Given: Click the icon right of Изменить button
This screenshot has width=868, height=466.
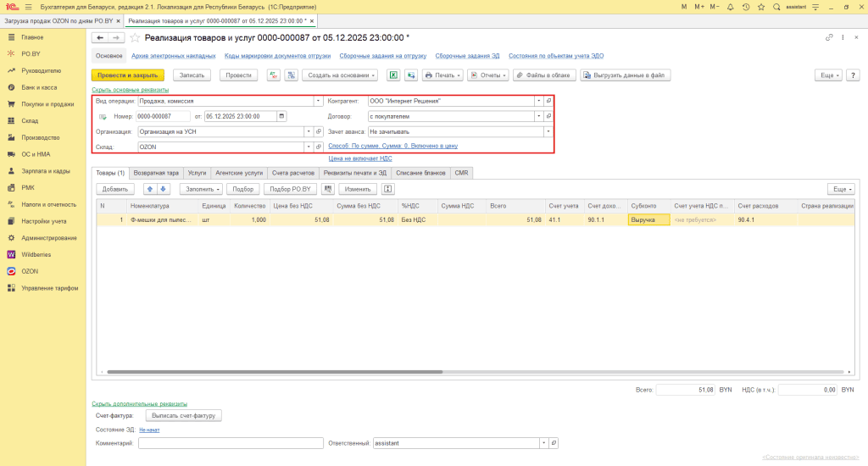Looking at the screenshot, I should click(x=388, y=189).
